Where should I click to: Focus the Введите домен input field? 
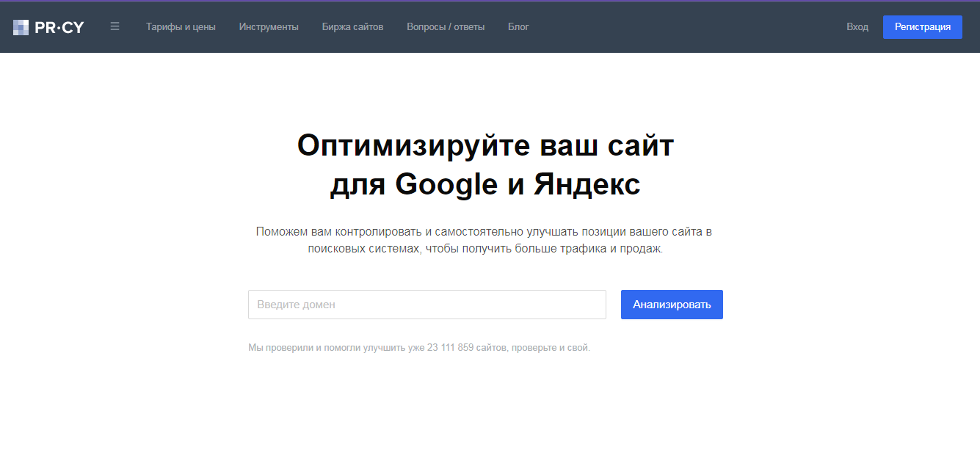[x=427, y=305]
